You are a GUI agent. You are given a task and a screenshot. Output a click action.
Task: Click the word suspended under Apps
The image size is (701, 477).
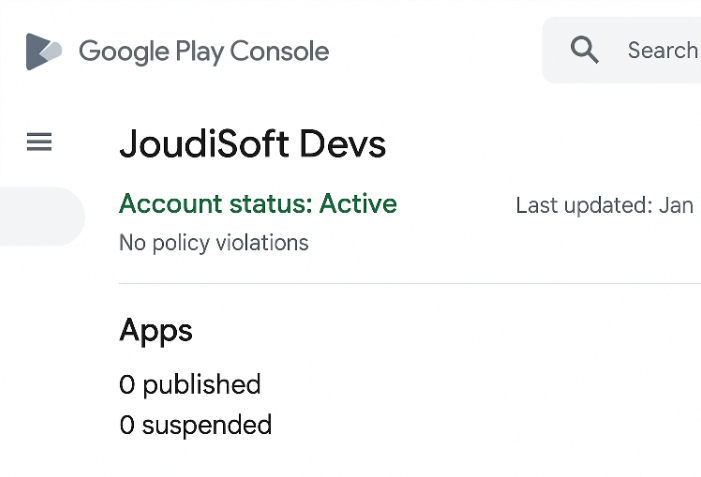pos(207,425)
